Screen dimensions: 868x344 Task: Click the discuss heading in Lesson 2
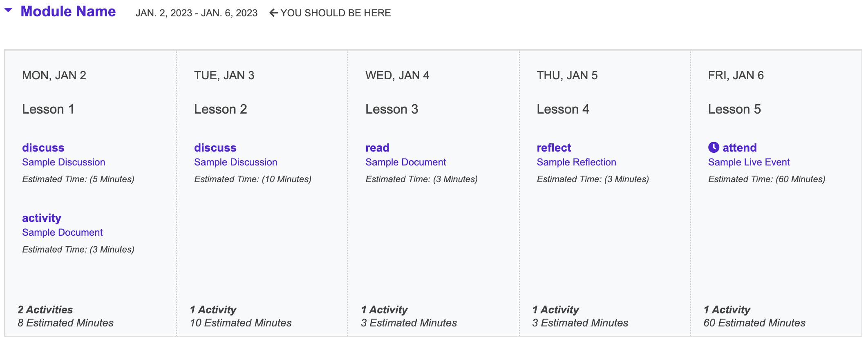(x=215, y=147)
